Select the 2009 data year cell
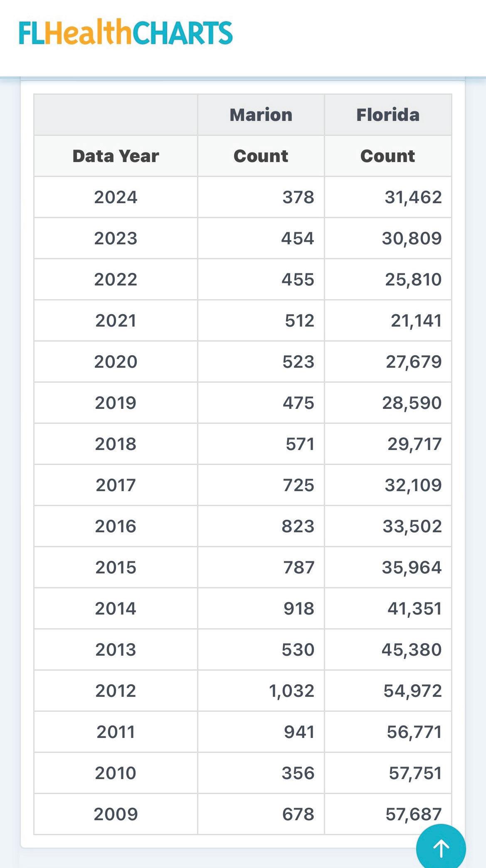Screen dimensions: 486x868 [116, 814]
